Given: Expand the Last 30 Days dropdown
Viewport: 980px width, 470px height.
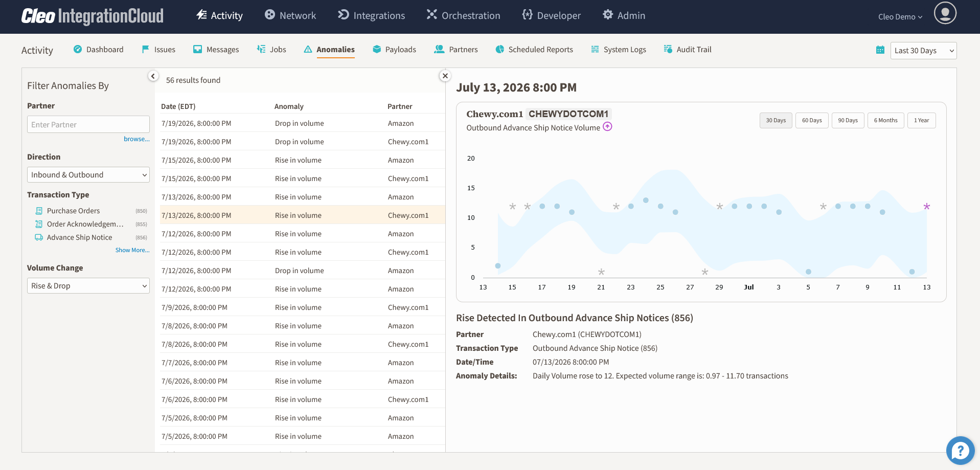Looking at the screenshot, I should 923,51.
